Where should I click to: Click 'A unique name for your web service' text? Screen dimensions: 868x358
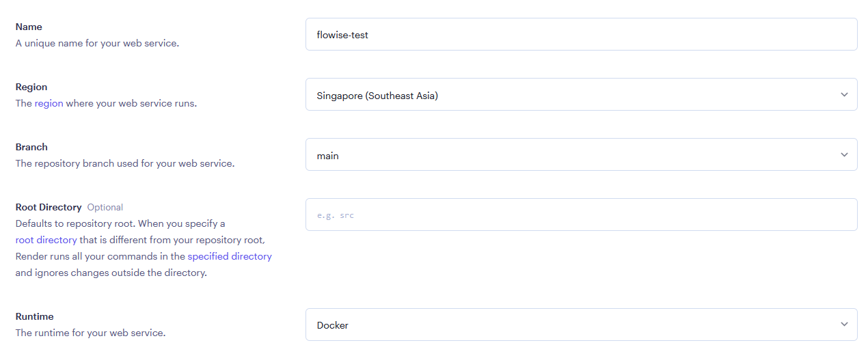[97, 43]
